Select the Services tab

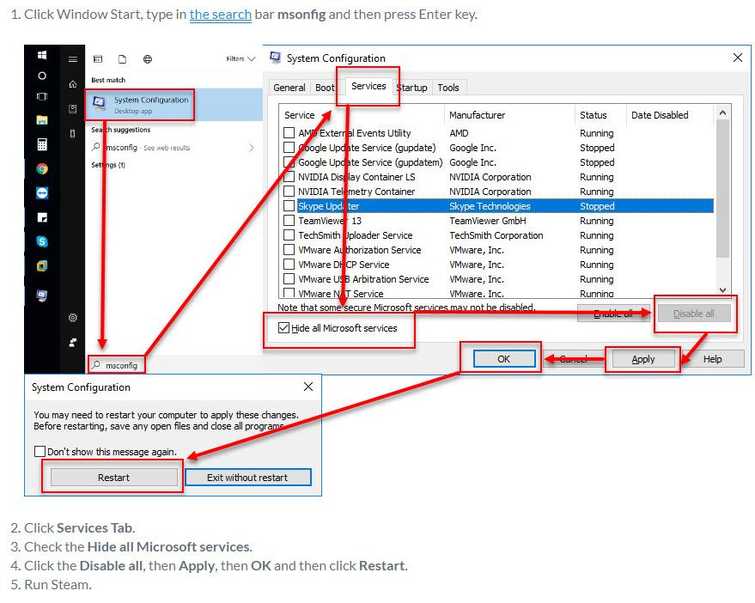point(368,86)
